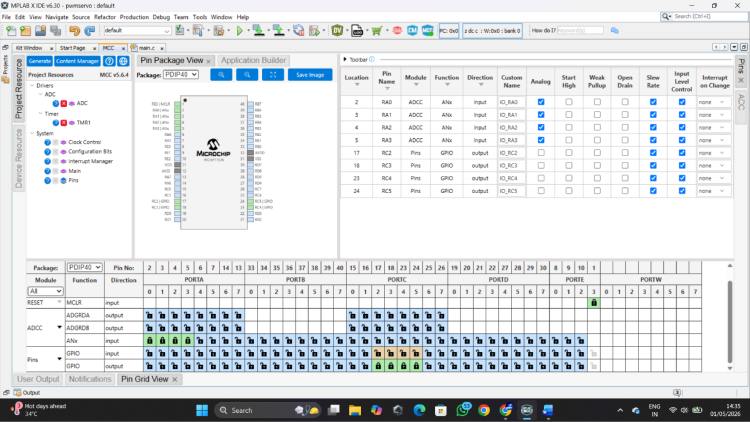Open Interrupt on Change dropdown for RC5

click(x=712, y=191)
